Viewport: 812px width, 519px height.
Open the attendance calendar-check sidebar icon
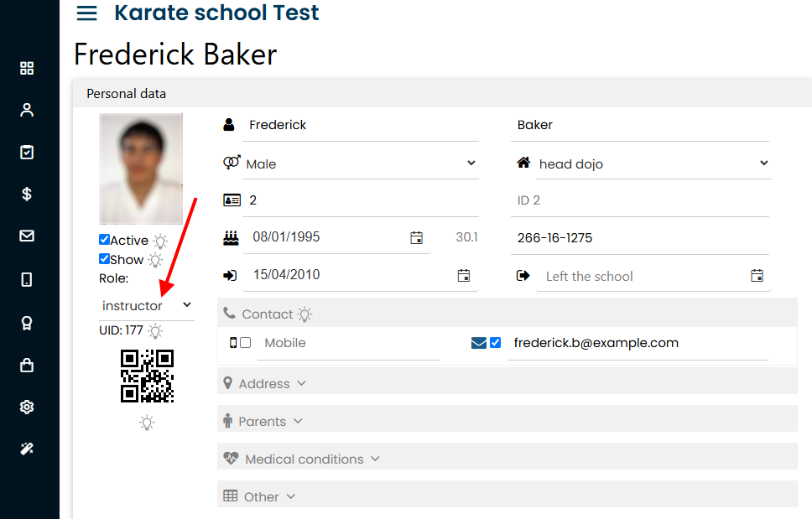(27, 152)
